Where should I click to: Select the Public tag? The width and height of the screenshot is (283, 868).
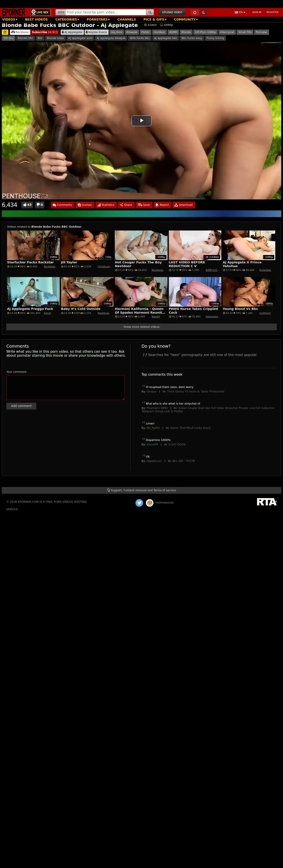(145, 32)
